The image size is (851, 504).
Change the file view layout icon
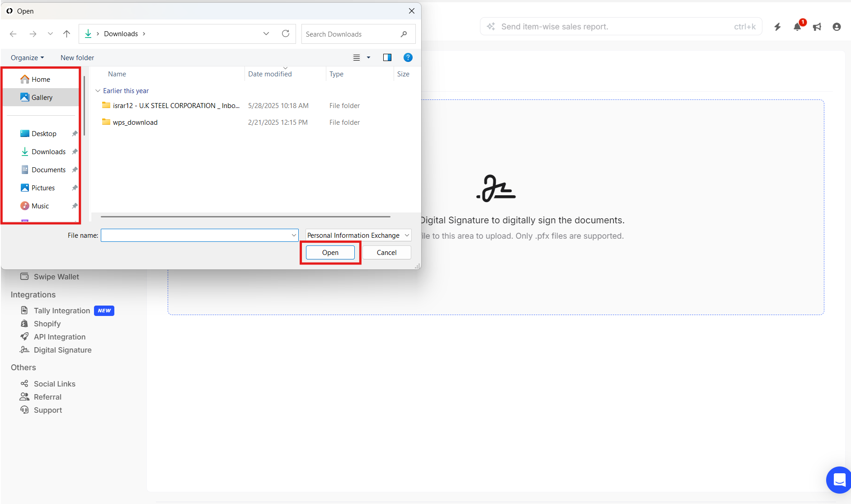[x=357, y=57]
